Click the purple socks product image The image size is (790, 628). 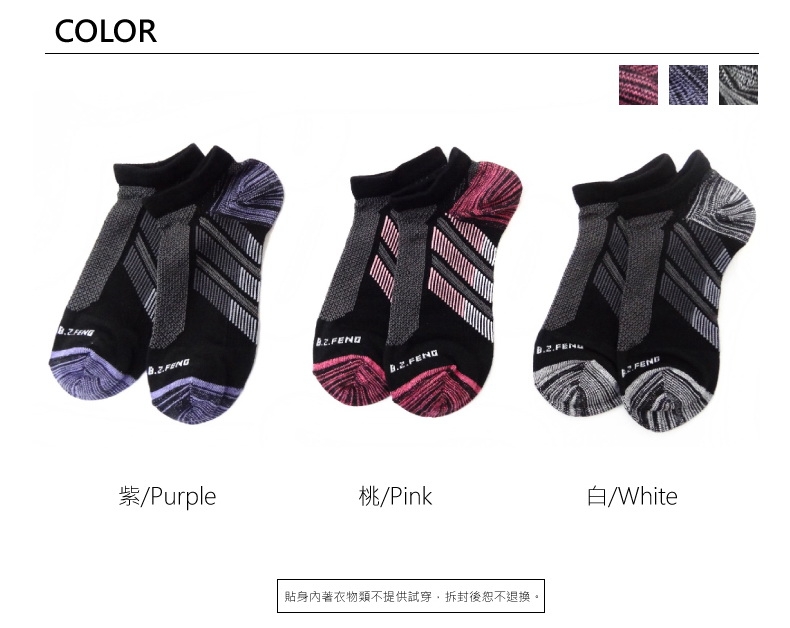coord(166,283)
